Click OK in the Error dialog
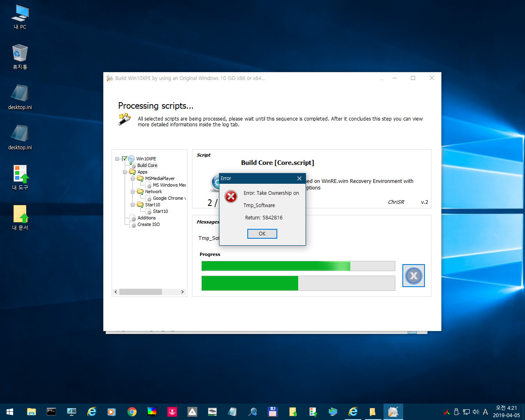525x420 pixels. tap(262, 233)
